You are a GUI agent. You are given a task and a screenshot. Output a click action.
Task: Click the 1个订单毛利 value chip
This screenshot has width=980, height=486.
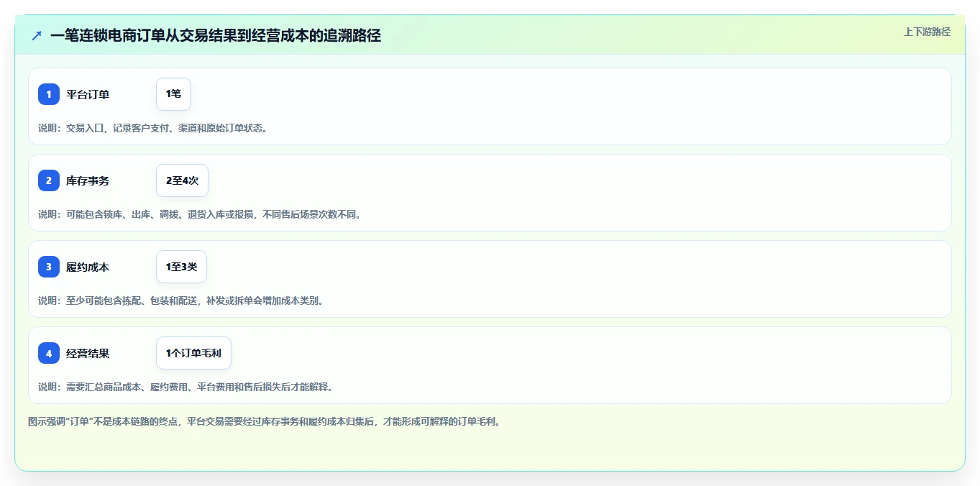point(193,353)
